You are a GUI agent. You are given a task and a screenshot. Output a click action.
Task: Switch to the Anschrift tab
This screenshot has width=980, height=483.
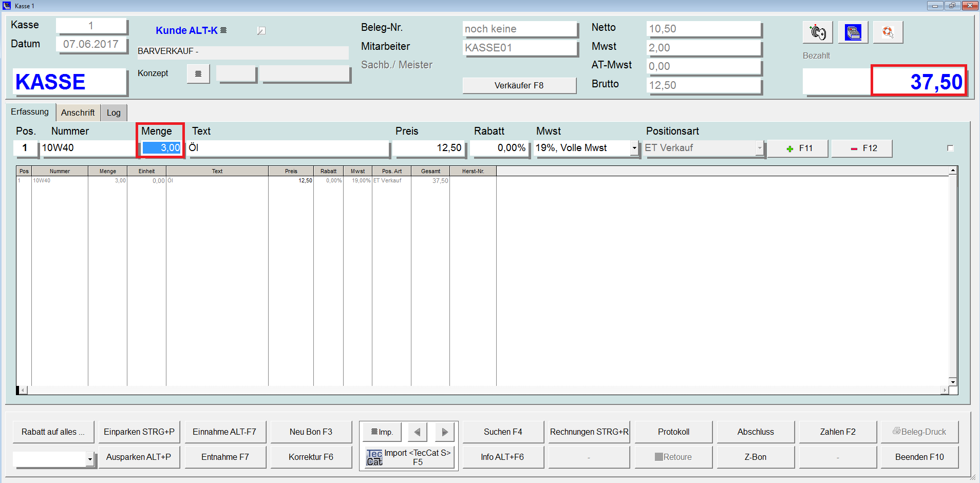point(78,113)
